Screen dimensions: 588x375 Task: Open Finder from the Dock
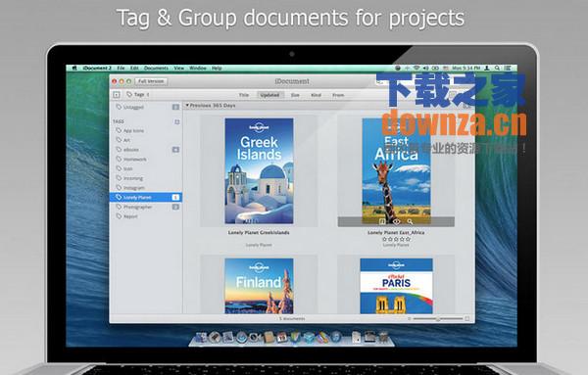coord(201,337)
